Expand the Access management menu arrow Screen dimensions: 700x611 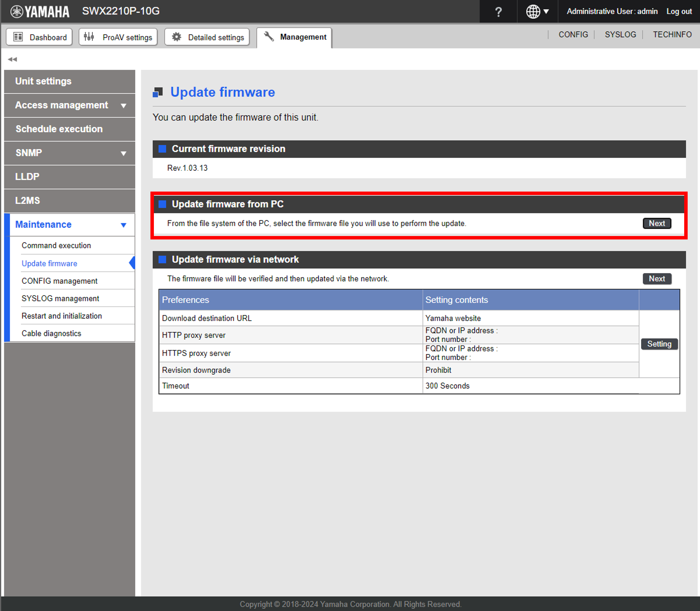coord(124,106)
